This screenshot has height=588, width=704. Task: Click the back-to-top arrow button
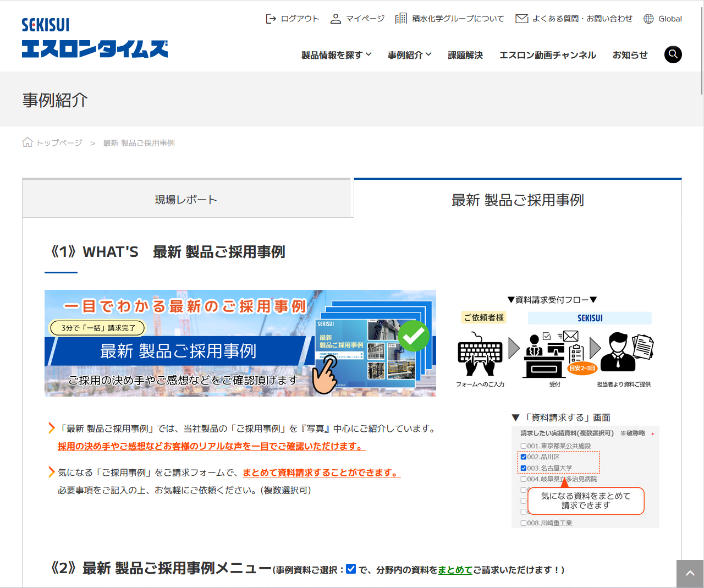(690, 574)
